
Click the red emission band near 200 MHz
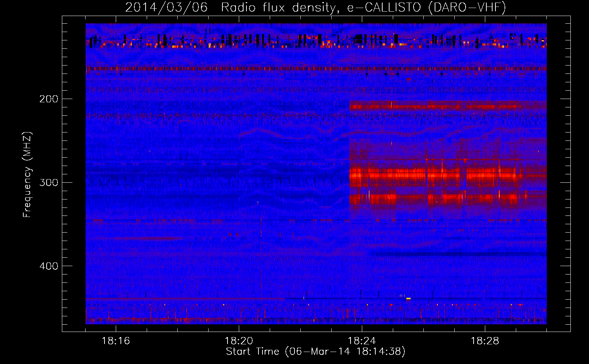tap(448, 106)
